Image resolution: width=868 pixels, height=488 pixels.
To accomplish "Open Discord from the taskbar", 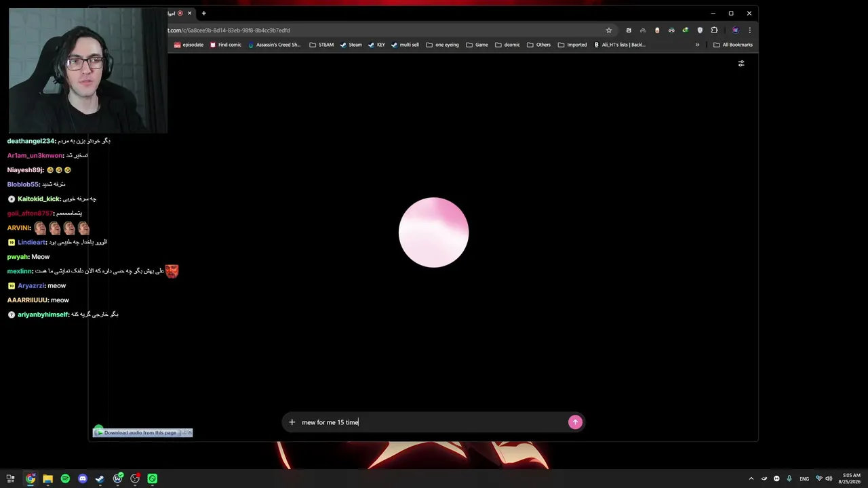I will point(83,479).
